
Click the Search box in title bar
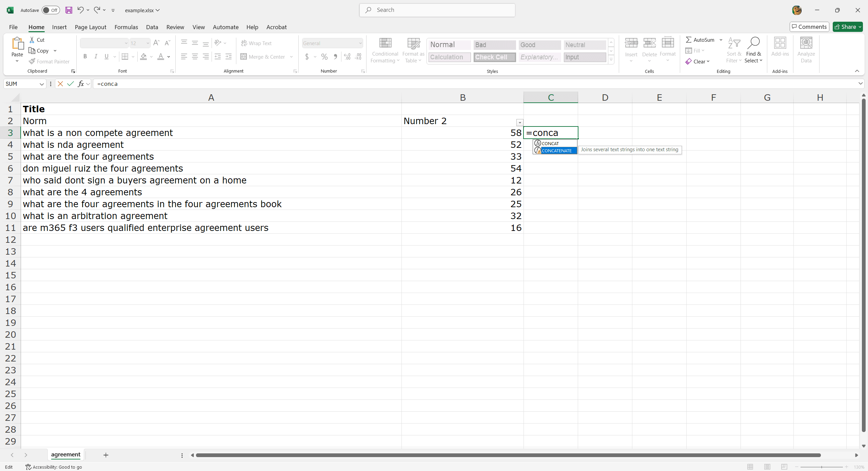click(437, 10)
